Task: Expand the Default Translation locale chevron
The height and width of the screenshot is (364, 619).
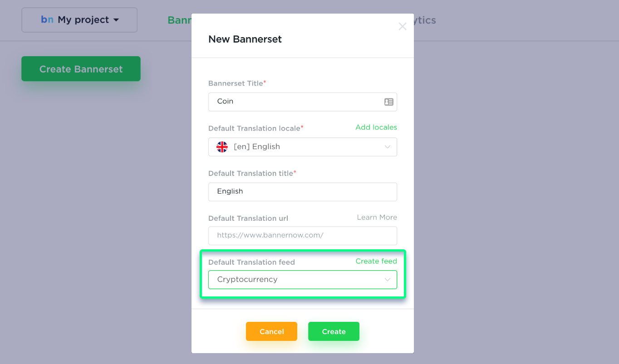Action: pyautogui.click(x=388, y=147)
